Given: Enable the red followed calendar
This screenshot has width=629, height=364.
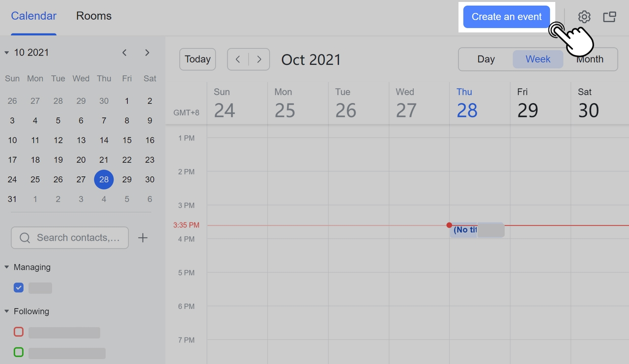Looking at the screenshot, I should (18, 332).
